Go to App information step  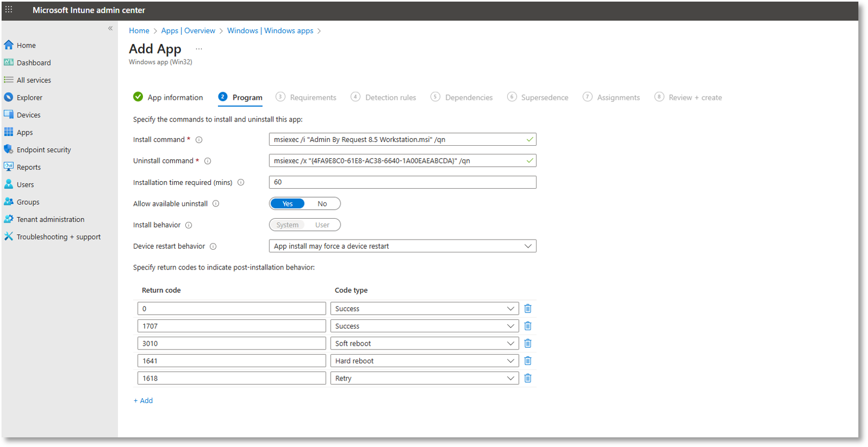(x=168, y=97)
